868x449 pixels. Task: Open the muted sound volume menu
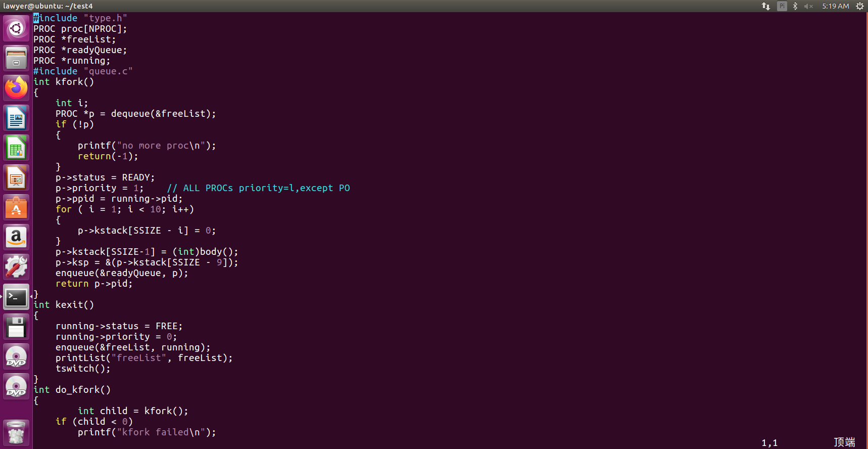click(808, 6)
